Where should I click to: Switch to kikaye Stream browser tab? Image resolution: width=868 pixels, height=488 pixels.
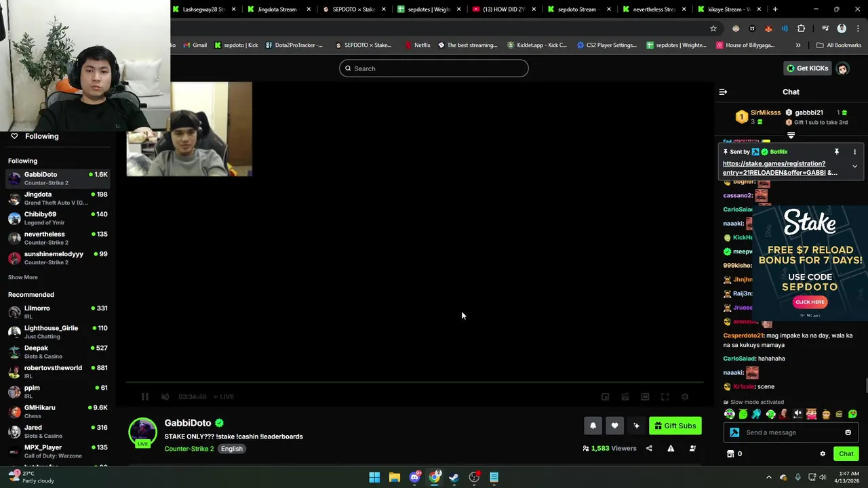pos(730,9)
